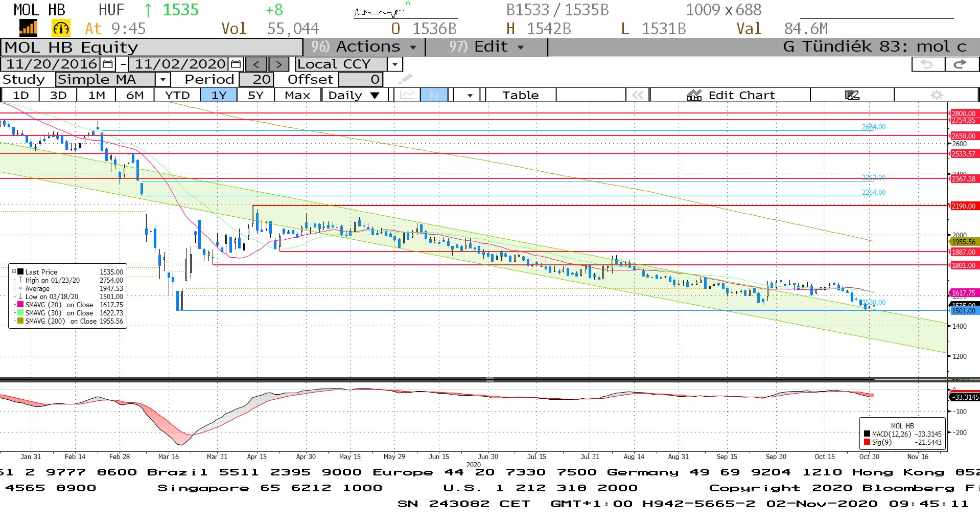Select the 1M range tab
980x524 pixels.
tap(97, 95)
